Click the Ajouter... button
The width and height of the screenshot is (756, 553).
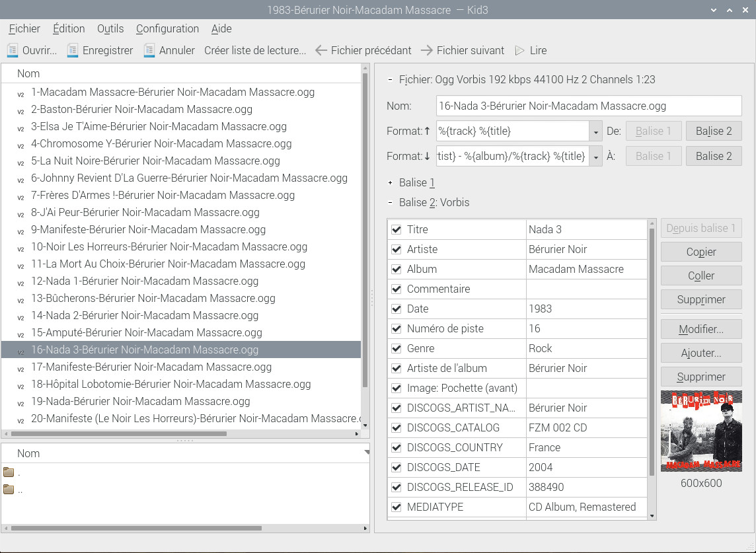tap(701, 353)
